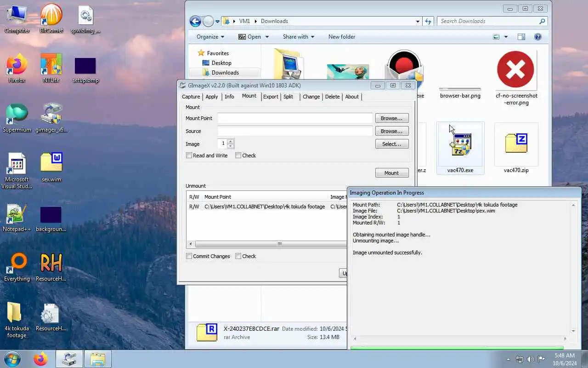Screen dimensions: 588x368
Task: Toggle the Explorer preview pane icon
Action: pos(521,37)
